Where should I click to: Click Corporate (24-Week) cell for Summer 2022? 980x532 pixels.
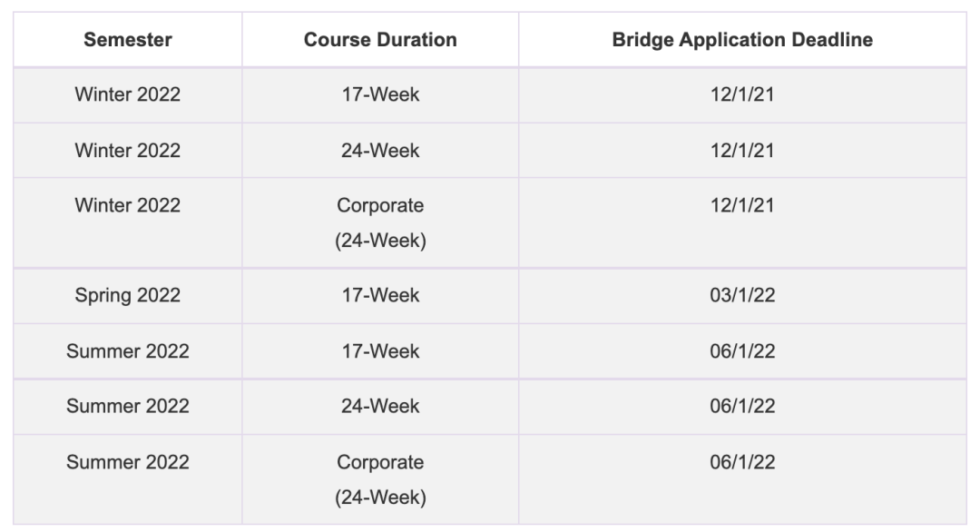tap(380, 479)
